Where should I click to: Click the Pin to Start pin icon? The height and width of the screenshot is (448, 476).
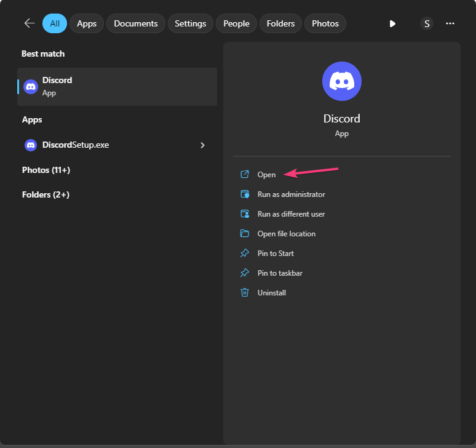(245, 253)
